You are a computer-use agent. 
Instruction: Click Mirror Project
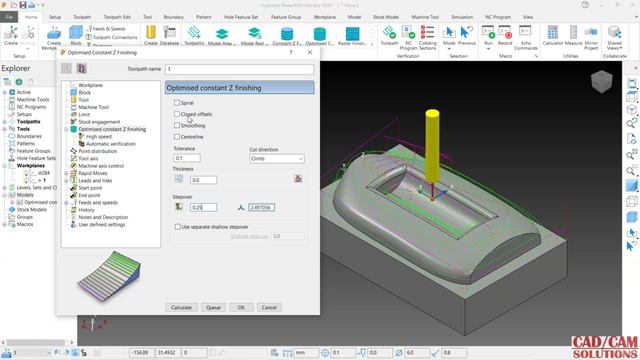pyautogui.click(x=591, y=37)
